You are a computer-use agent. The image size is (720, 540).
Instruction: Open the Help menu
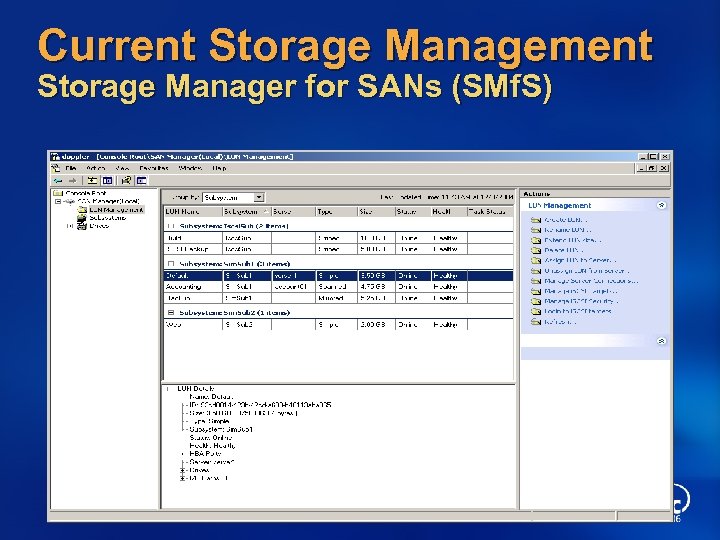pyautogui.click(x=219, y=168)
